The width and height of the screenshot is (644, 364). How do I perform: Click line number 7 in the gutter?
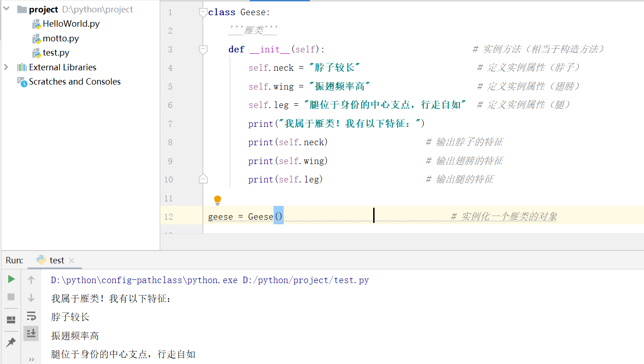170,124
